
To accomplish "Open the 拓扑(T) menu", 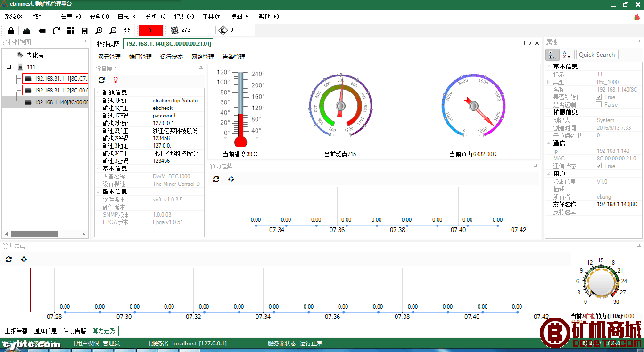I will (43, 17).
